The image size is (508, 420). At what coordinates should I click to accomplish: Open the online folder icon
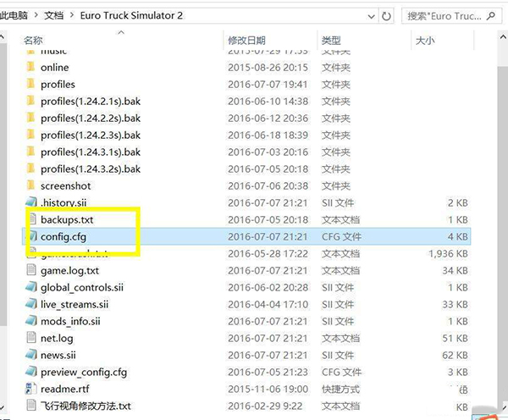30,67
